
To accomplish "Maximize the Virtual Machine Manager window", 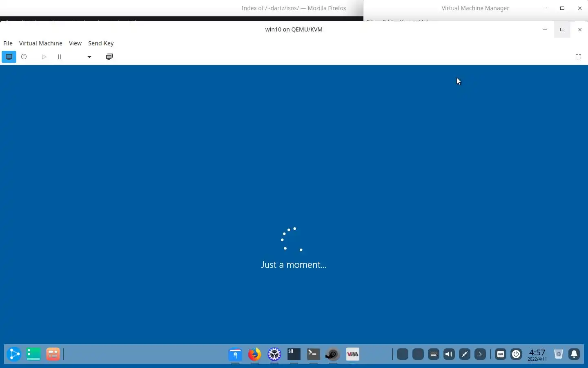I will [x=562, y=8].
